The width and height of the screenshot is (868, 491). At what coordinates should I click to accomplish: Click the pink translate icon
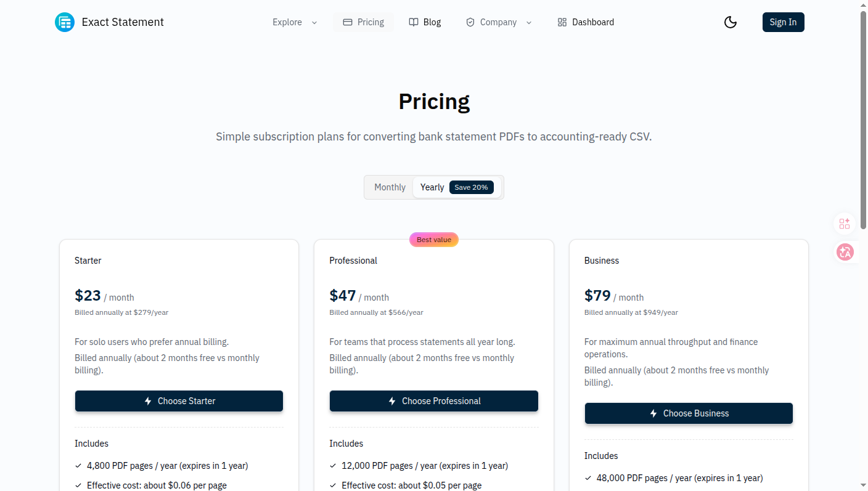845,252
